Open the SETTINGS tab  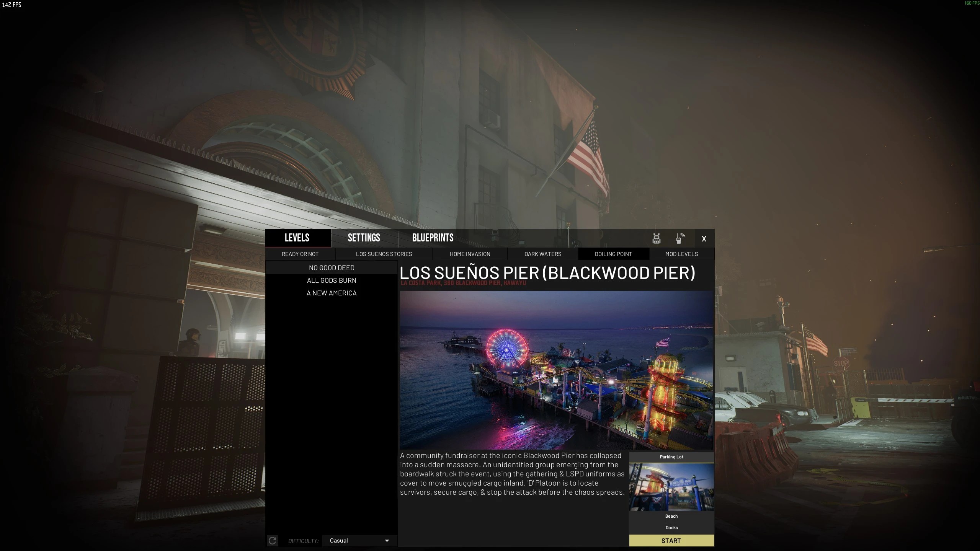[x=364, y=238]
